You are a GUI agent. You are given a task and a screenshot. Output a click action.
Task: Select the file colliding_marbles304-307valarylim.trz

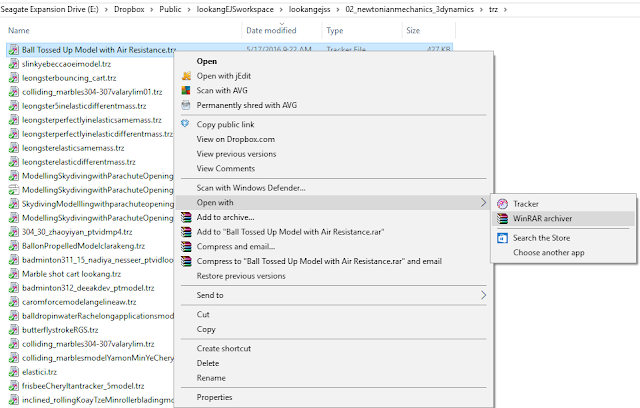pyautogui.click(x=88, y=344)
